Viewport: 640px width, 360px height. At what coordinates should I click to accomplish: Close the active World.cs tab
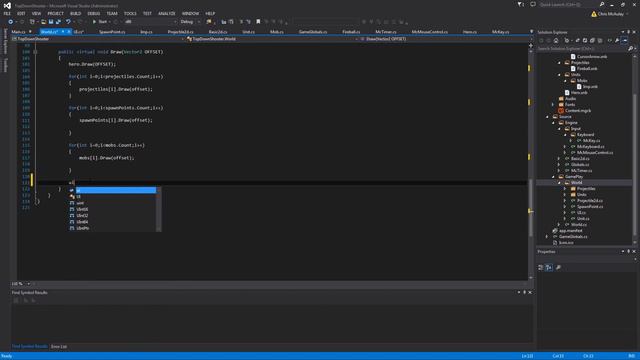tap(69, 32)
